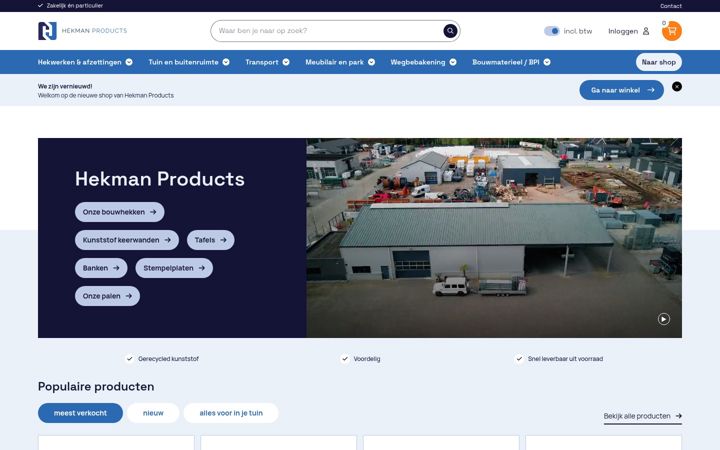Open Kunststof keerwanden quick link
Image resolution: width=720 pixels, height=450 pixels.
pos(127,240)
